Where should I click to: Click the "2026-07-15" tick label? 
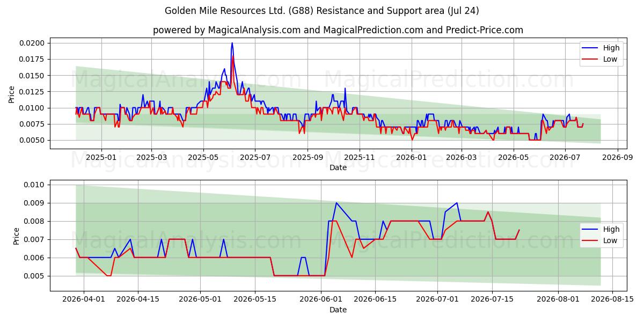click(x=491, y=299)
